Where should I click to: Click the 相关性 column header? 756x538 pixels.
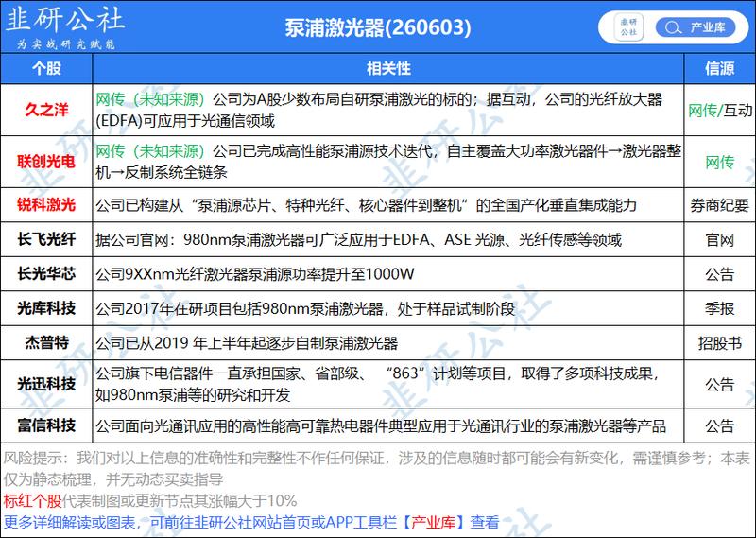coord(388,68)
